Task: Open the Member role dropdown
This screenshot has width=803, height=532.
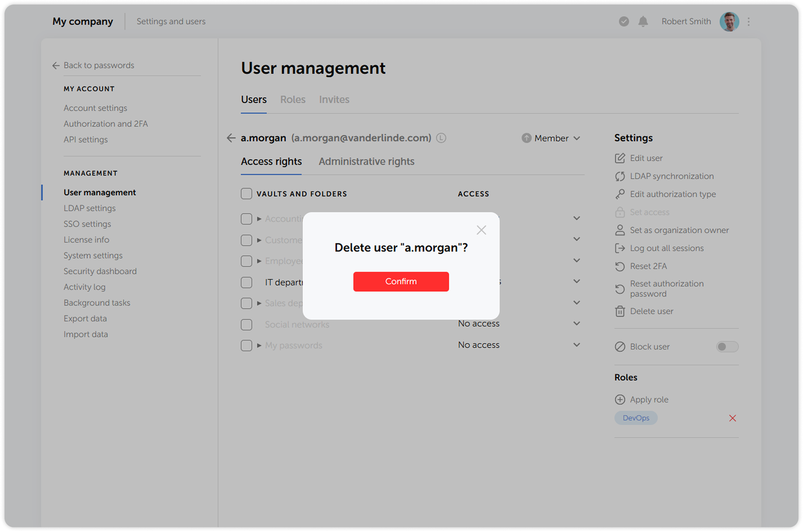Action: (551, 138)
